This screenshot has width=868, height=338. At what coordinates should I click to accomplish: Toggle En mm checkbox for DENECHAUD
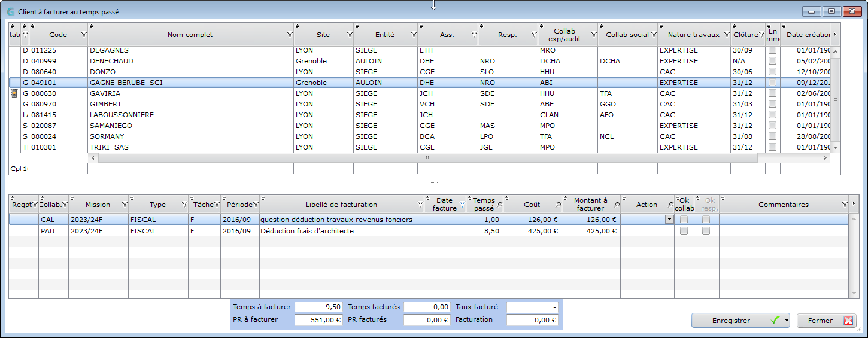pyautogui.click(x=772, y=61)
